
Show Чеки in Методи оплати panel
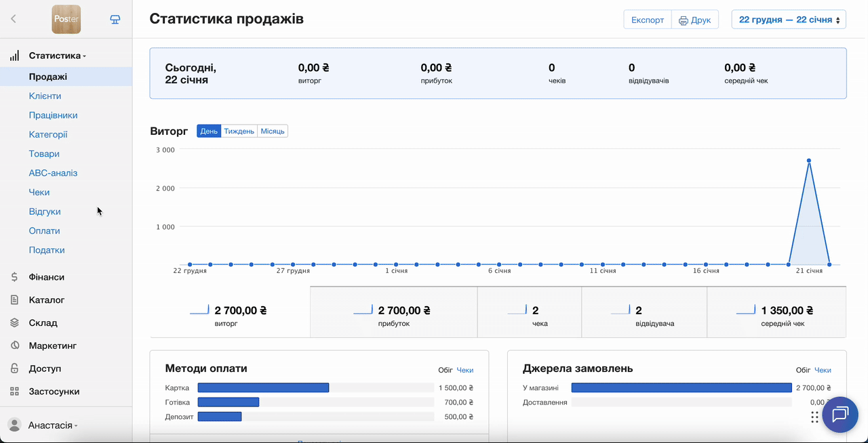tap(465, 370)
